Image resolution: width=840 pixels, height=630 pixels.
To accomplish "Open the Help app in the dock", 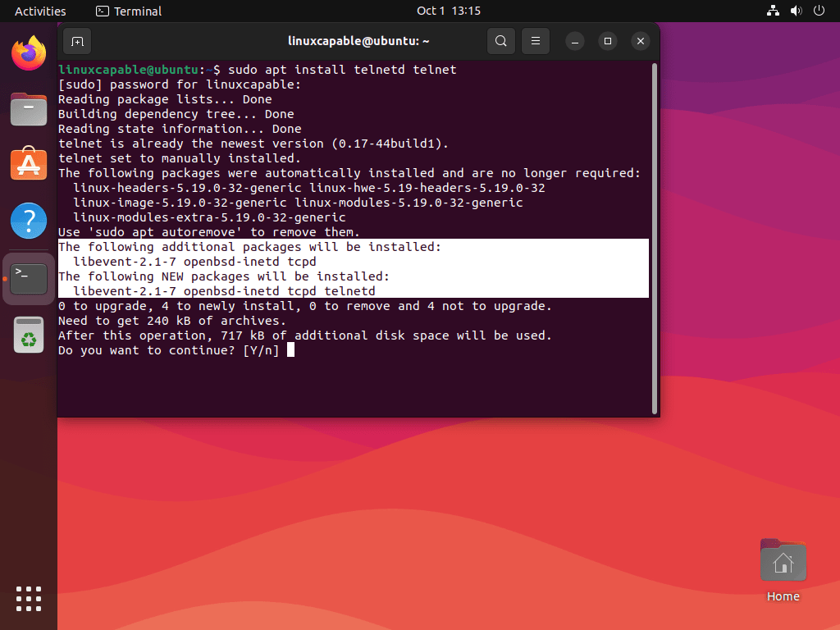I will [28, 221].
